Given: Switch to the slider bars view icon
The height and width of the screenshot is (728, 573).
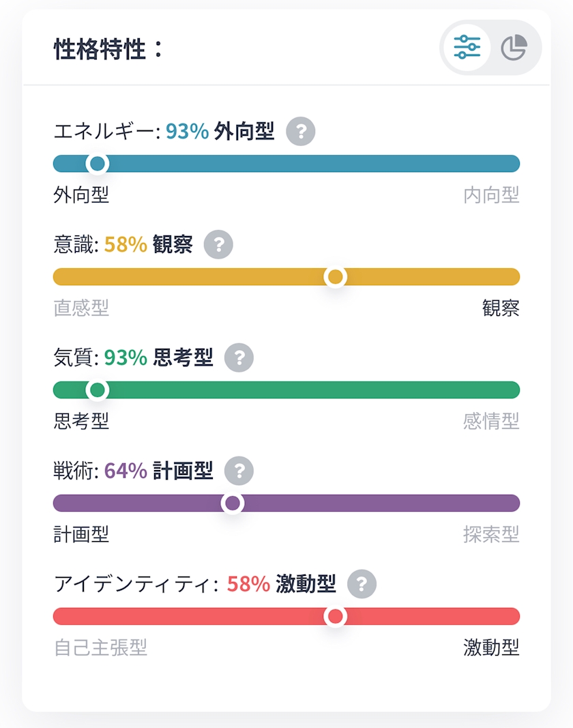Looking at the screenshot, I should coord(467,47).
